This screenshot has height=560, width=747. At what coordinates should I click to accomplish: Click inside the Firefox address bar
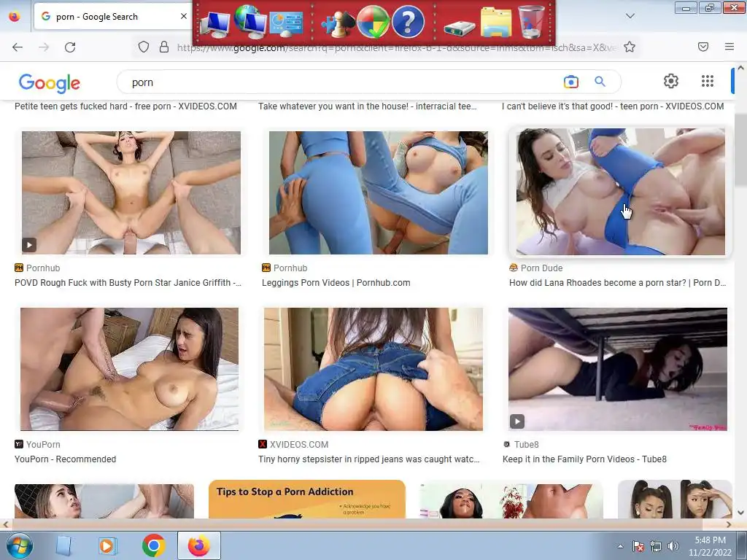click(x=395, y=47)
